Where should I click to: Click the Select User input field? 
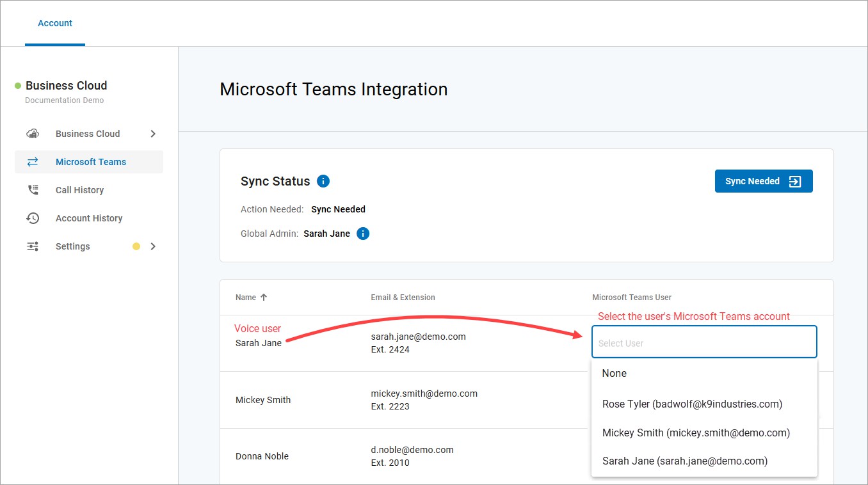(704, 342)
